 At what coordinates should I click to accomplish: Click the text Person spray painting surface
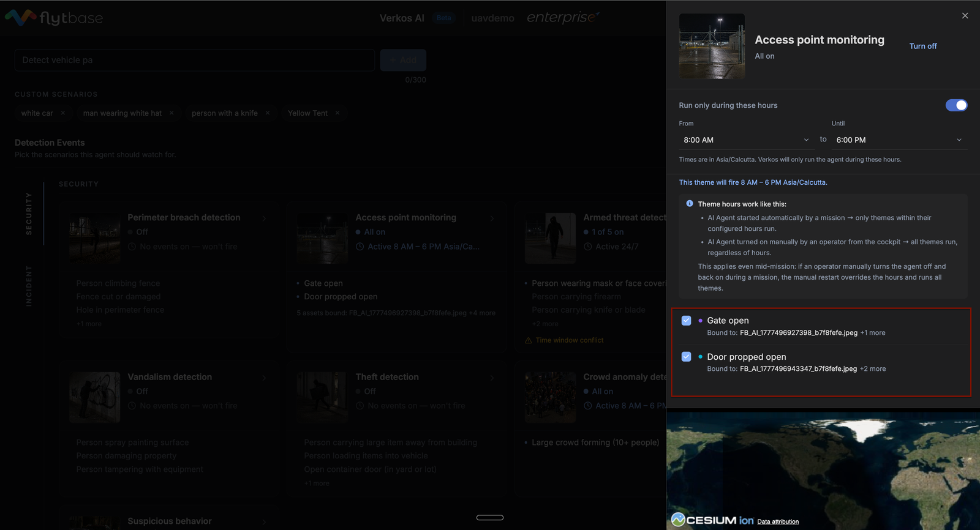pos(132,442)
